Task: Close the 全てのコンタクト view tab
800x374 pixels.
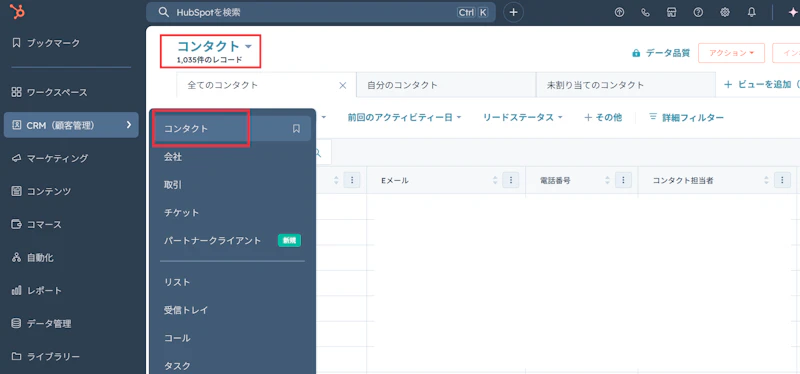Action: (x=343, y=85)
